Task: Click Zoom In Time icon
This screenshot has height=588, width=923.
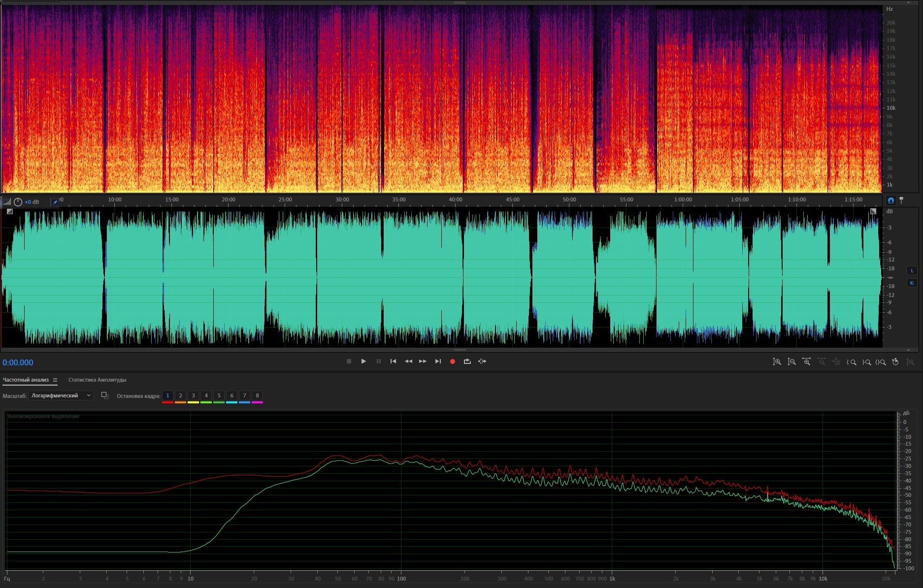Action: point(806,362)
